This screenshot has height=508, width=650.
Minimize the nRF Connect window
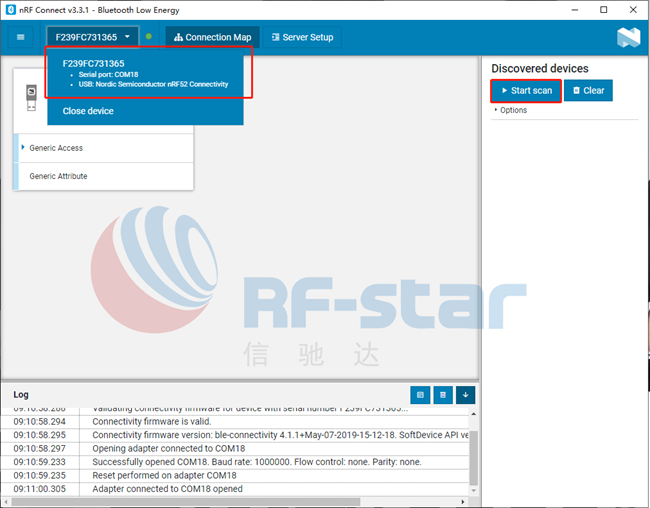coord(575,10)
